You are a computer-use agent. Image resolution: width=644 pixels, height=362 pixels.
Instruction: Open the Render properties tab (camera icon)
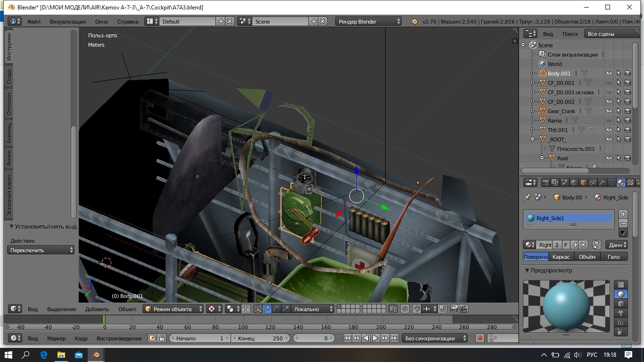545,183
